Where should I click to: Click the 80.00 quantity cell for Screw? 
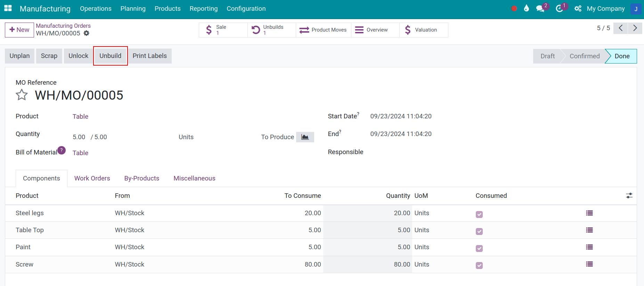coord(368,264)
